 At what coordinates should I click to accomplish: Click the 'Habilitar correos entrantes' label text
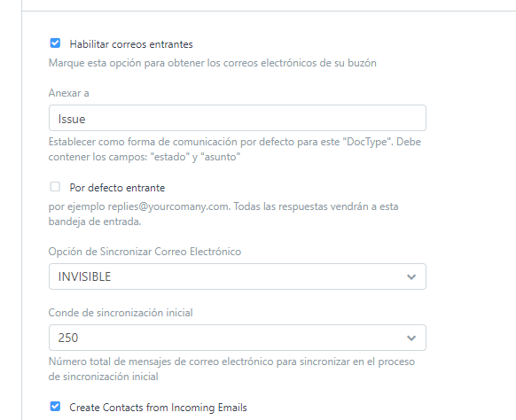coord(131,44)
